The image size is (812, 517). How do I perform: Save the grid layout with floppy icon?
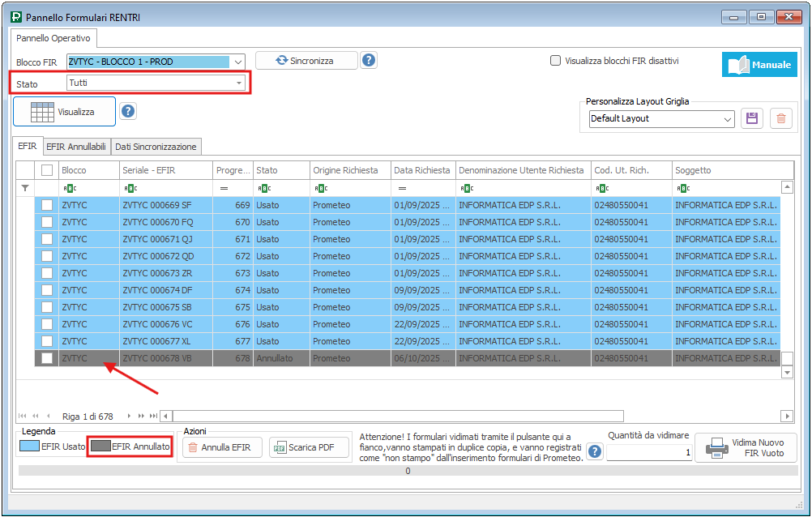(751, 118)
